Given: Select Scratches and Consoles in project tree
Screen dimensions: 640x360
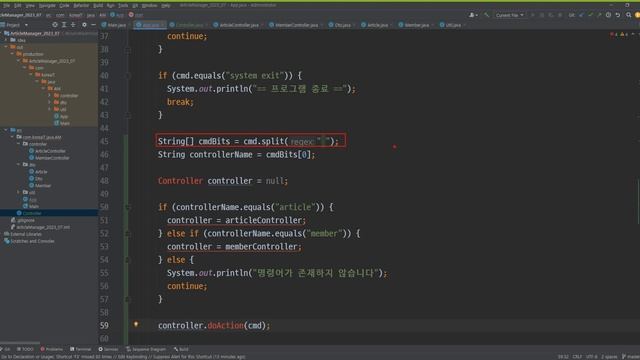Looking at the screenshot, I should [29, 241].
